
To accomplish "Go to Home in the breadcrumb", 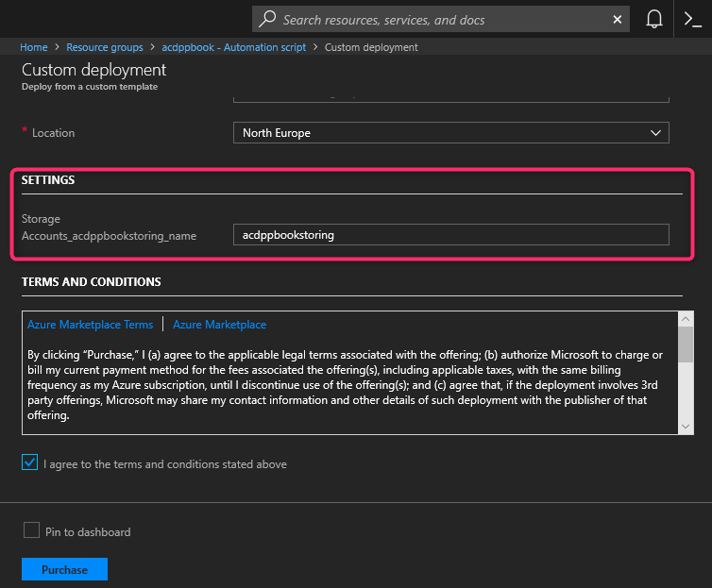I will pyautogui.click(x=34, y=47).
